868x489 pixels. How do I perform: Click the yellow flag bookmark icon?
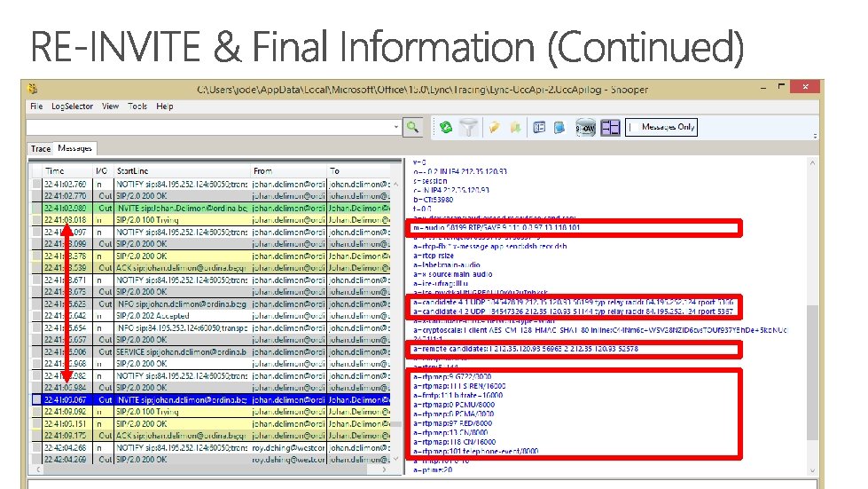[x=515, y=128]
